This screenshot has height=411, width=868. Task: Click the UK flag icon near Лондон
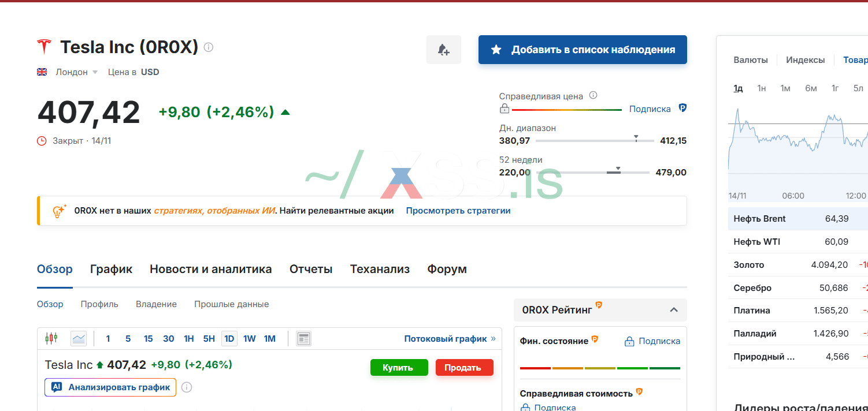[42, 72]
